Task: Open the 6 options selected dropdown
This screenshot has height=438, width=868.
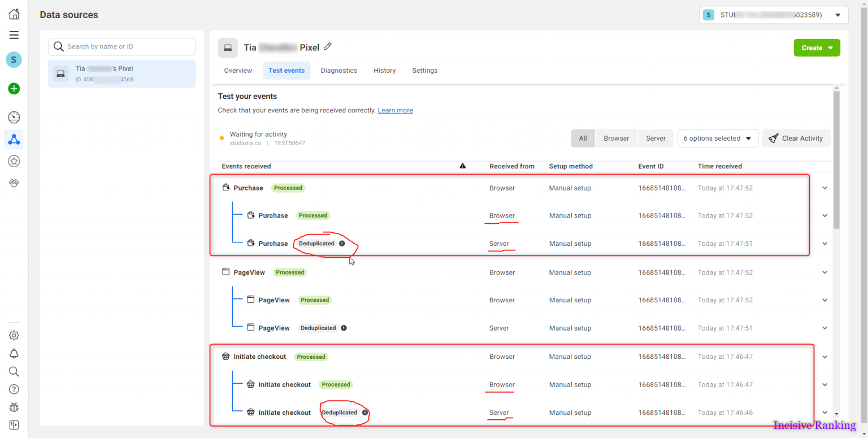Action: [x=718, y=138]
